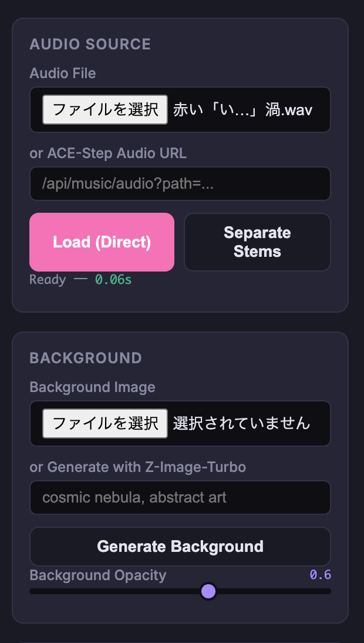The image size is (364, 643).
Task: Focus the cosmic nebula prompt field
Action: click(180, 498)
